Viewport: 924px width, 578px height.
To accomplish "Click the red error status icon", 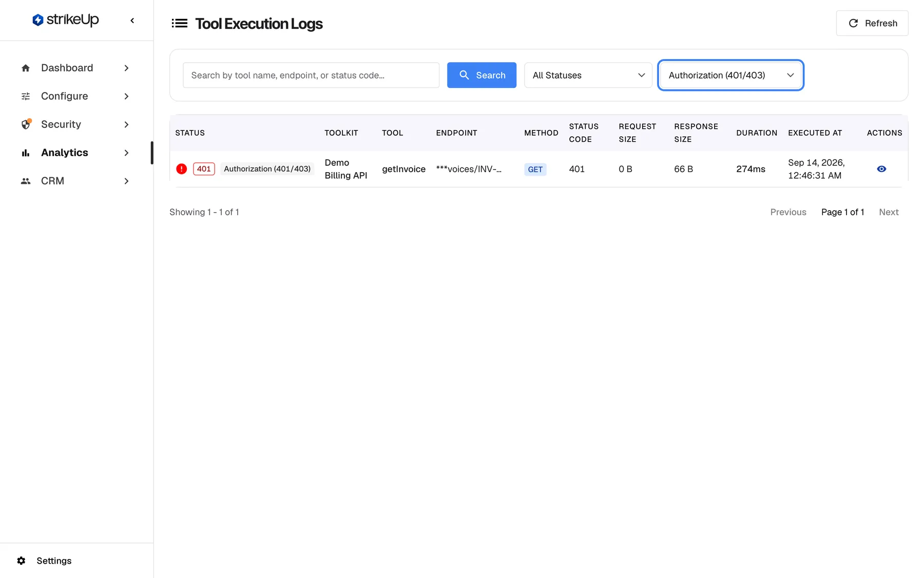I will [181, 169].
